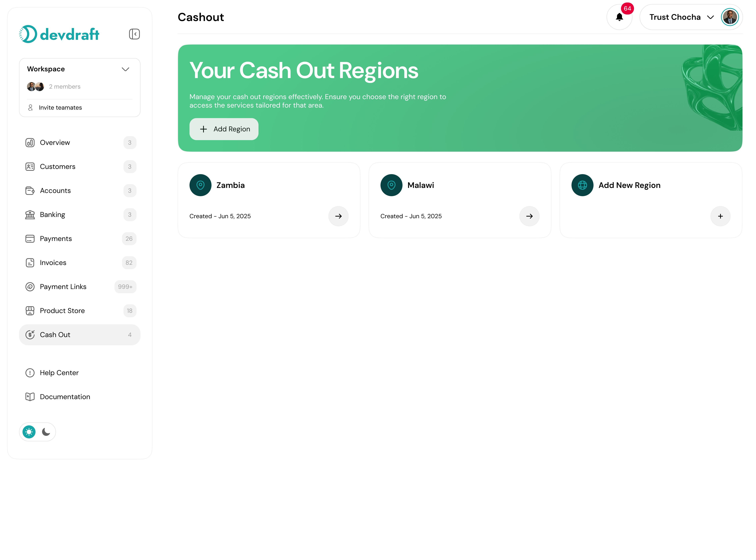756x560 pixels.
Task: Click the plus on Add New Region card
Action: point(720,216)
